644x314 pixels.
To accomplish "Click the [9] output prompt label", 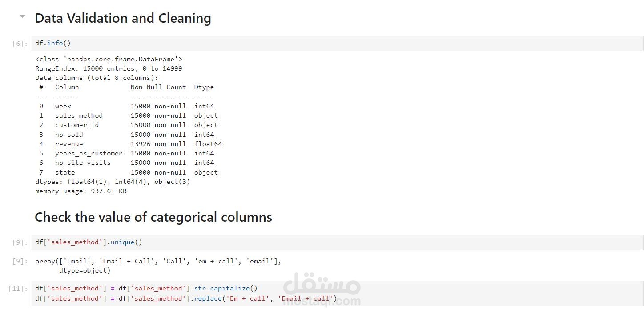I will (x=20, y=262).
